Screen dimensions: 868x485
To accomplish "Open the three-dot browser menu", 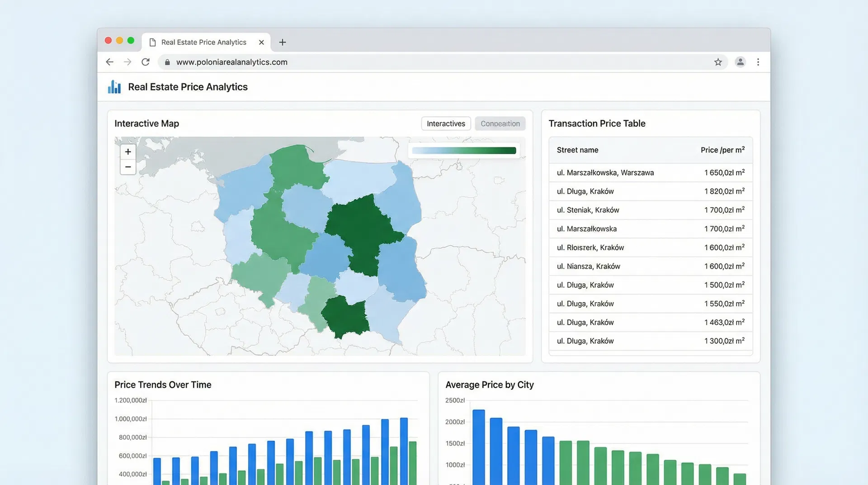I will point(758,62).
